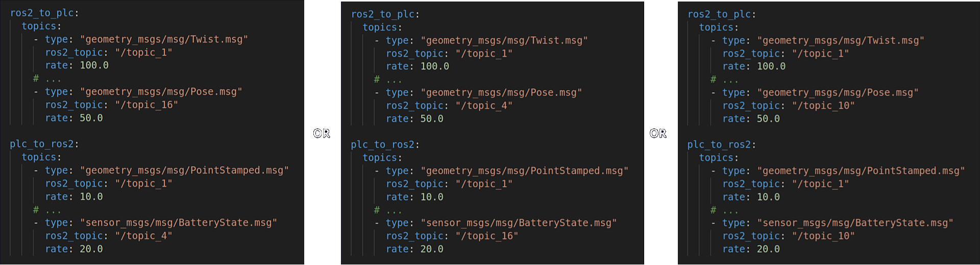Click "/topic_16" string in the middle code panel
This screenshot has width=980, height=265.
[487, 236]
